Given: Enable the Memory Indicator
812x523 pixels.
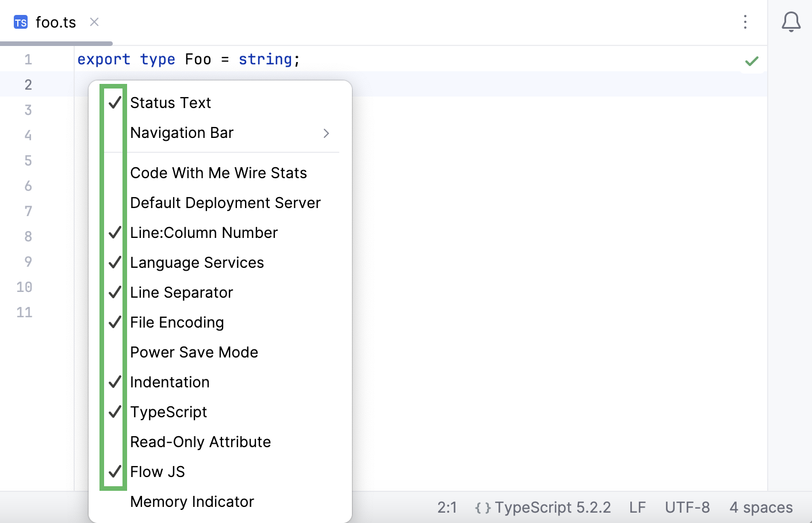Looking at the screenshot, I should [x=192, y=501].
